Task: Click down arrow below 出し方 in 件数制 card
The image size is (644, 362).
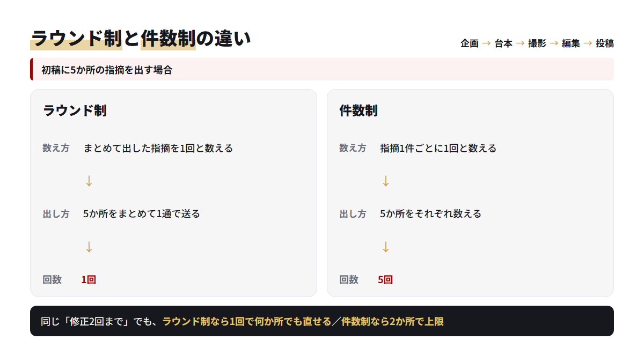Action: pyautogui.click(x=385, y=247)
